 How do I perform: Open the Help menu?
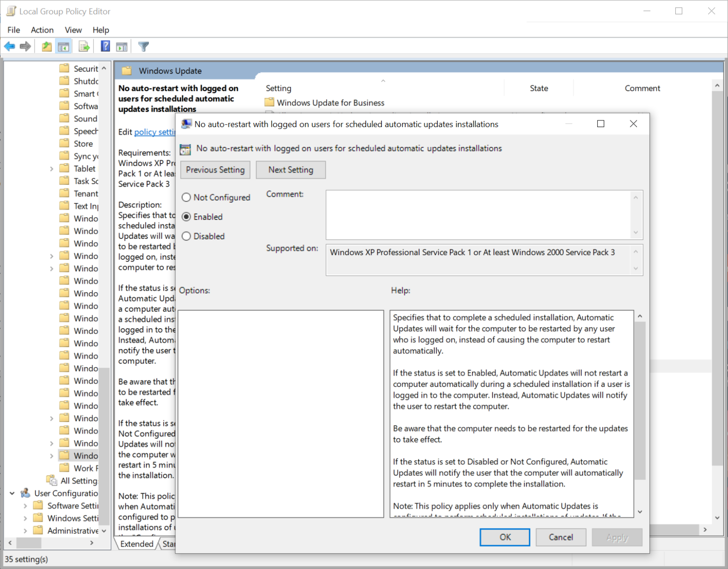(100, 30)
